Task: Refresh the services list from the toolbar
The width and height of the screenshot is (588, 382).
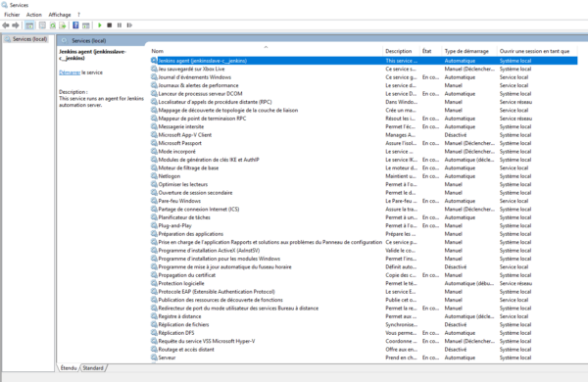Action: coord(53,25)
